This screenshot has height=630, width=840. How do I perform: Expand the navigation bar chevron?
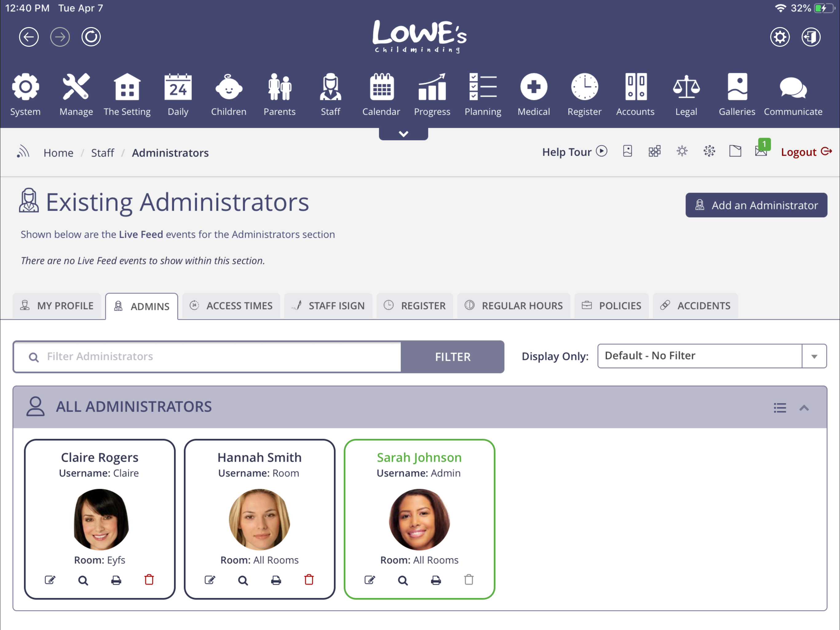click(403, 134)
